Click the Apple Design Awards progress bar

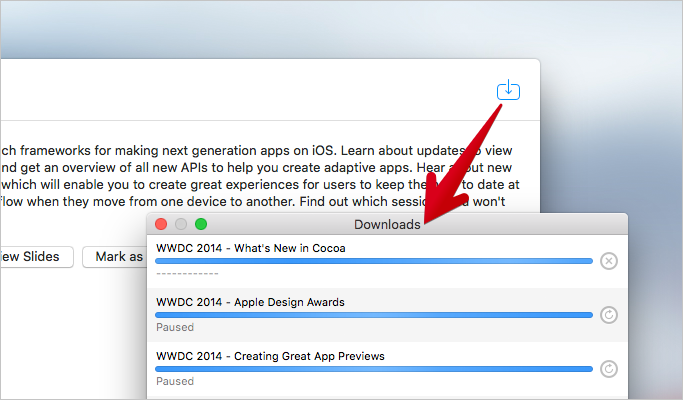click(374, 315)
